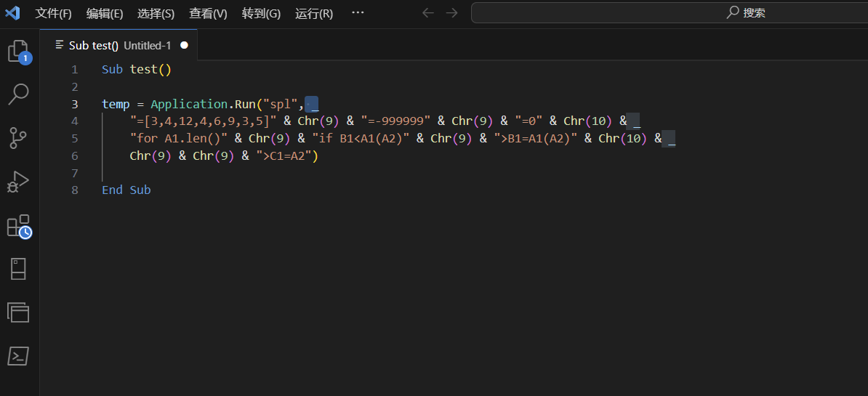
Task: Click the stacked windows icon in sidebar
Action: click(19, 312)
